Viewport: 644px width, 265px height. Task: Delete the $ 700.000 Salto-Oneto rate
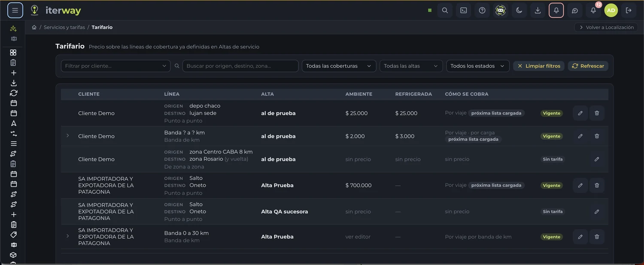597,186
